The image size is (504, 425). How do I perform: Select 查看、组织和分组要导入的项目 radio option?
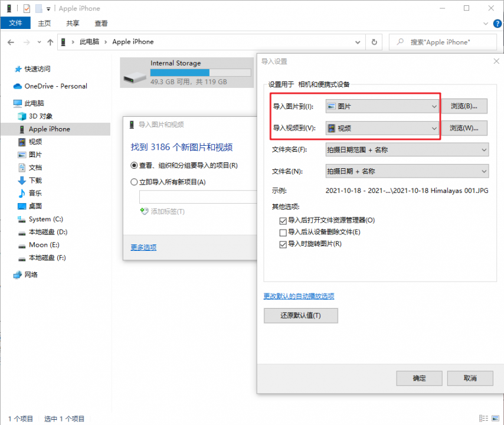tap(184, 165)
